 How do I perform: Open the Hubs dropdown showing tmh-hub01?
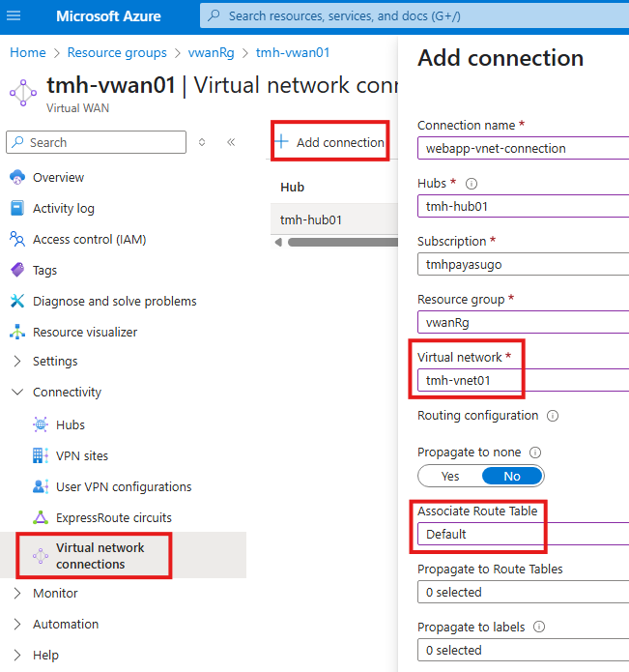[x=524, y=206]
